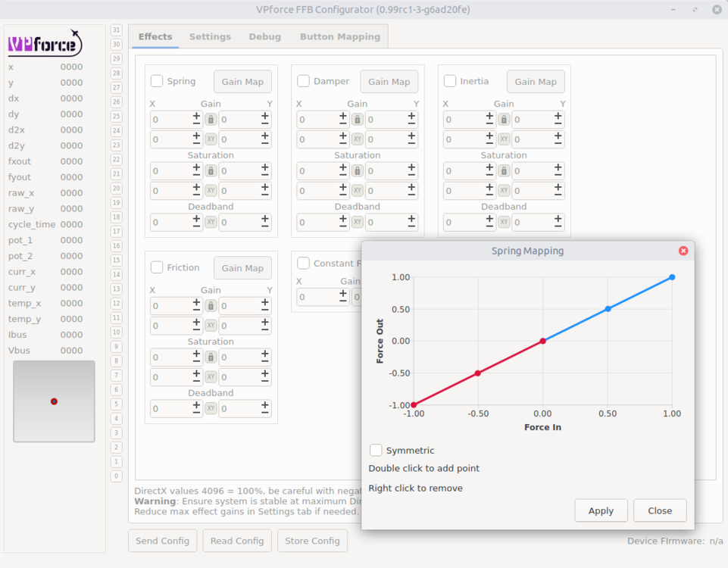Toggle the Inertia saturation lock icon
Image resolution: width=728 pixels, height=568 pixels.
(505, 170)
